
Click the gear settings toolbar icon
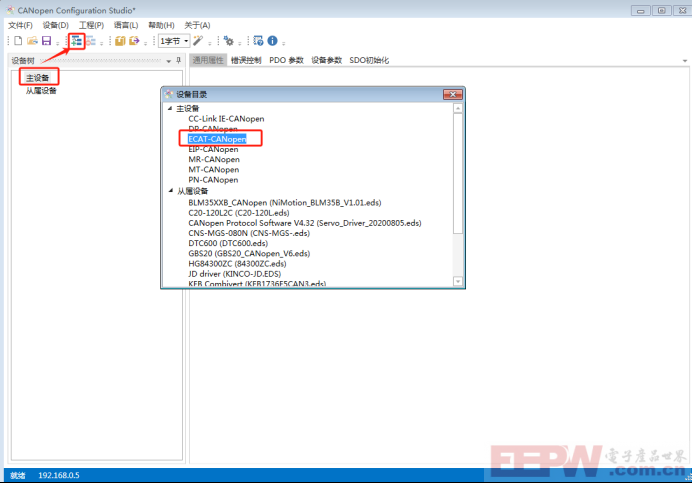pos(229,41)
